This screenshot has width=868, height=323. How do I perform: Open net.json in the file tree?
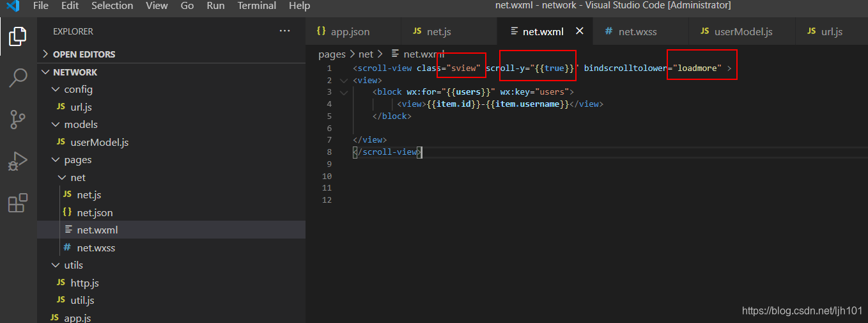[x=171, y=212]
